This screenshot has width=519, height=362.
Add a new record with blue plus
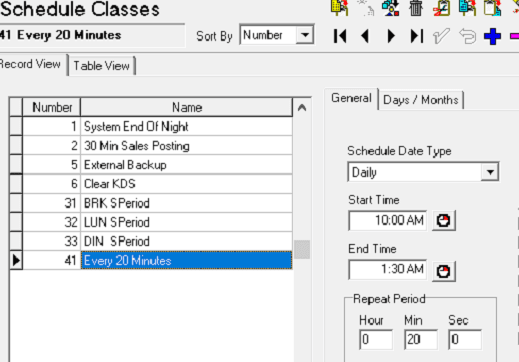point(492,36)
